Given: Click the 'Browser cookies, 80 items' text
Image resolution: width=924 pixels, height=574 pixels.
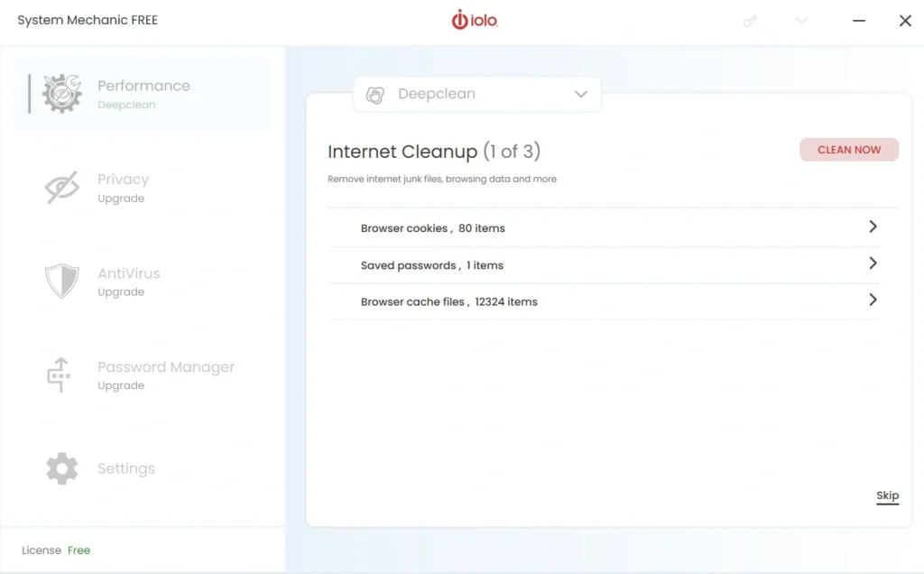Looking at the screenshot, I should click(x=432, y=228).
